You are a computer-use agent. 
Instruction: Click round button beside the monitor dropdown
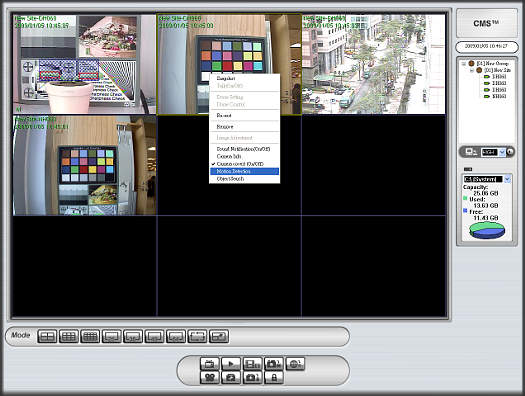510,152
